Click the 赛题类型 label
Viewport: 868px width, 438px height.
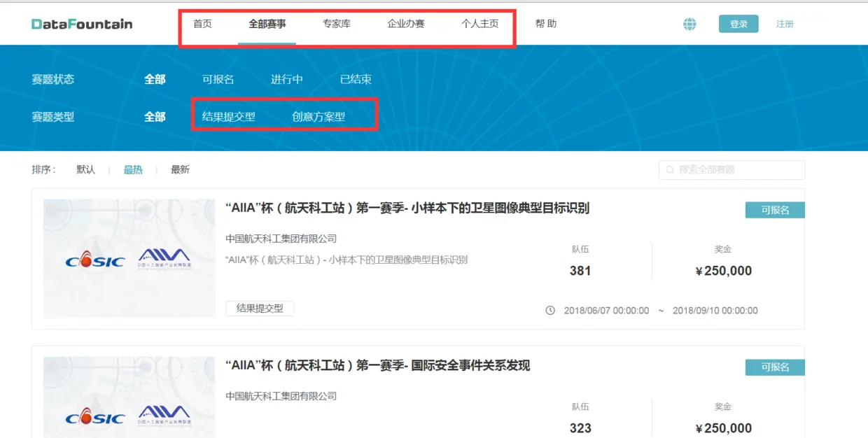pyautogui.click(x=53, y=117)
